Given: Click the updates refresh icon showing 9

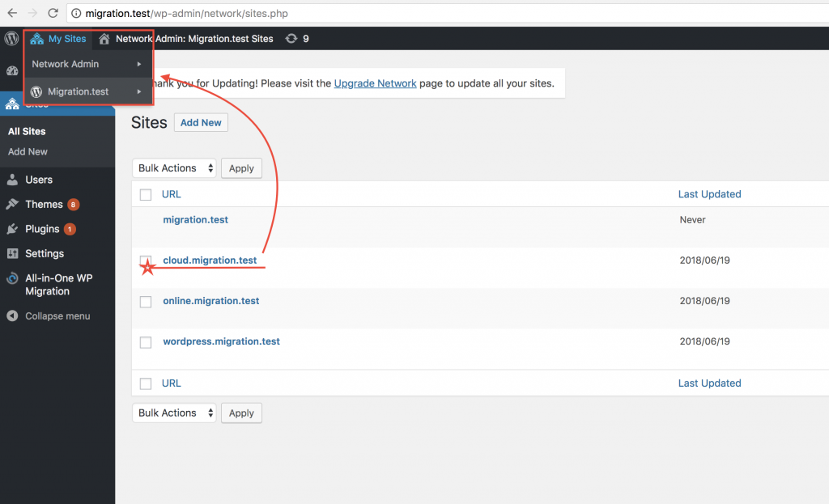Looking at the screenshot, I should click(291, 39).
